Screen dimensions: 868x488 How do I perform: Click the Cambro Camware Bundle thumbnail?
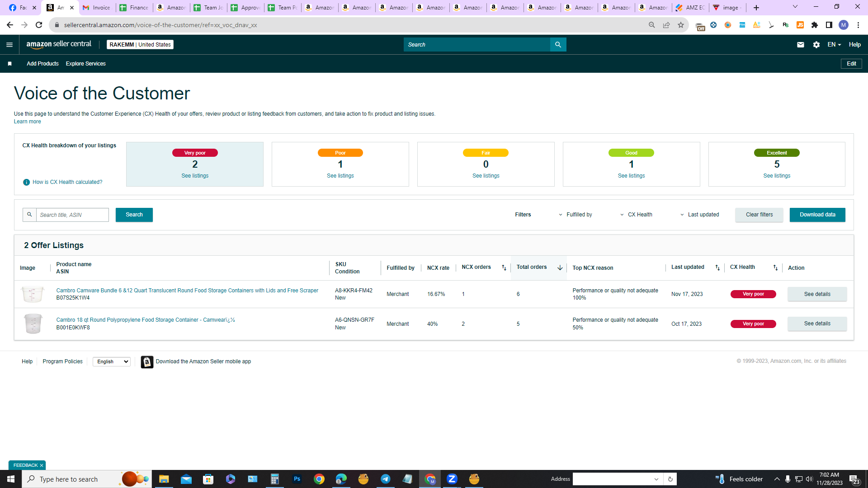(33, 294)
